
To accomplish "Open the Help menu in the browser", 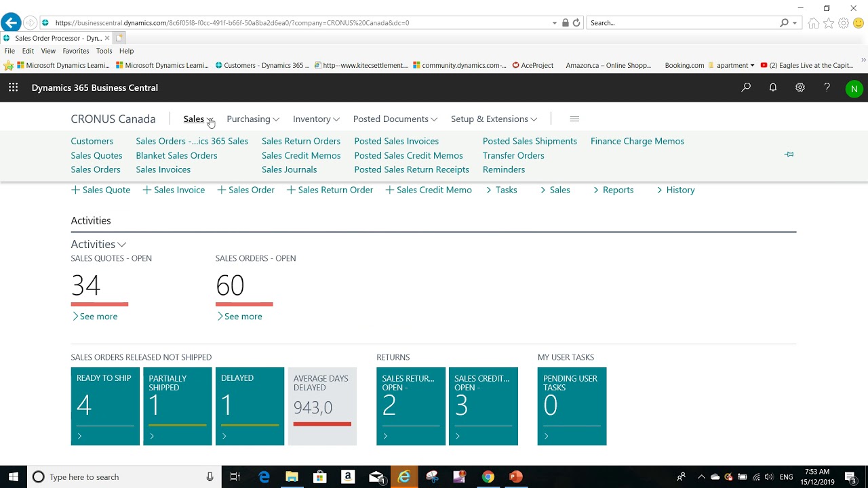I will point(126,51).
